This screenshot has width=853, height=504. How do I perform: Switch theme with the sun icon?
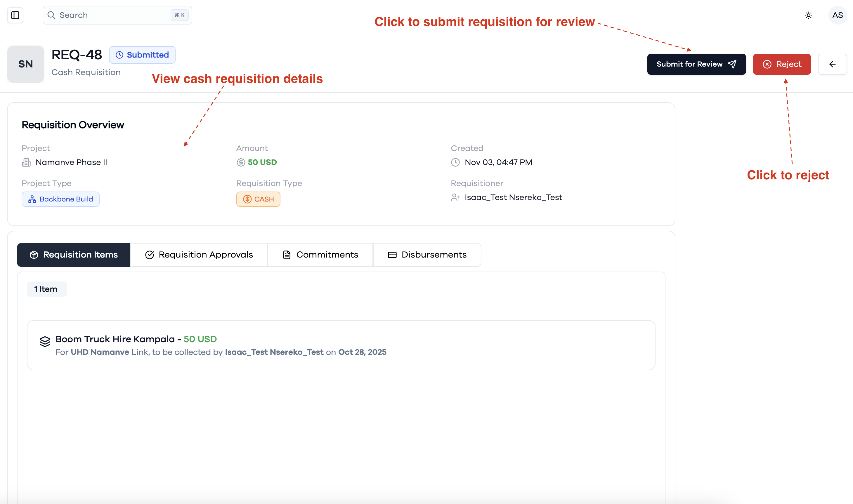809,15
